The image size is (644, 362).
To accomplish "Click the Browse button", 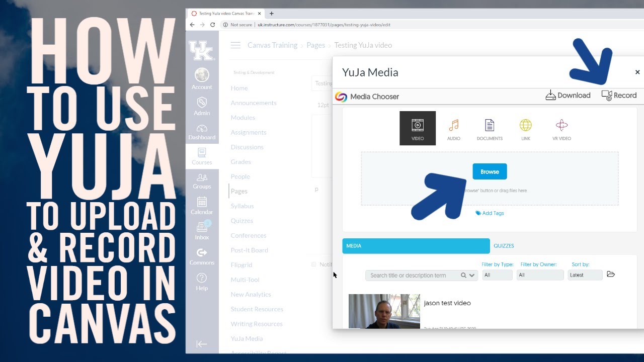I will tap(490, 171).
